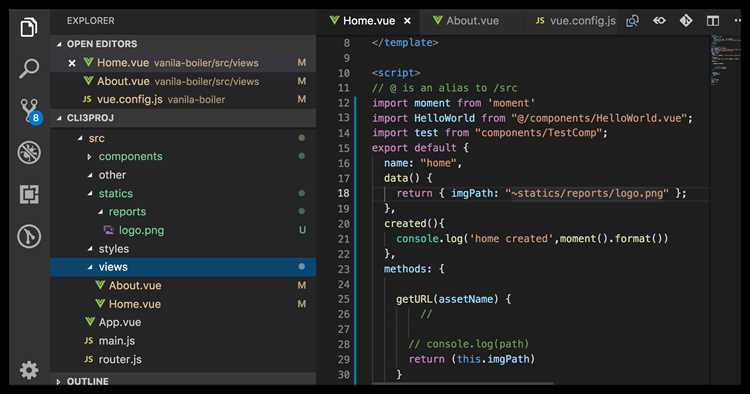The image size is (750, 394).
Task: Place cursor on 'moment' import line
Action: coord(453,103)
